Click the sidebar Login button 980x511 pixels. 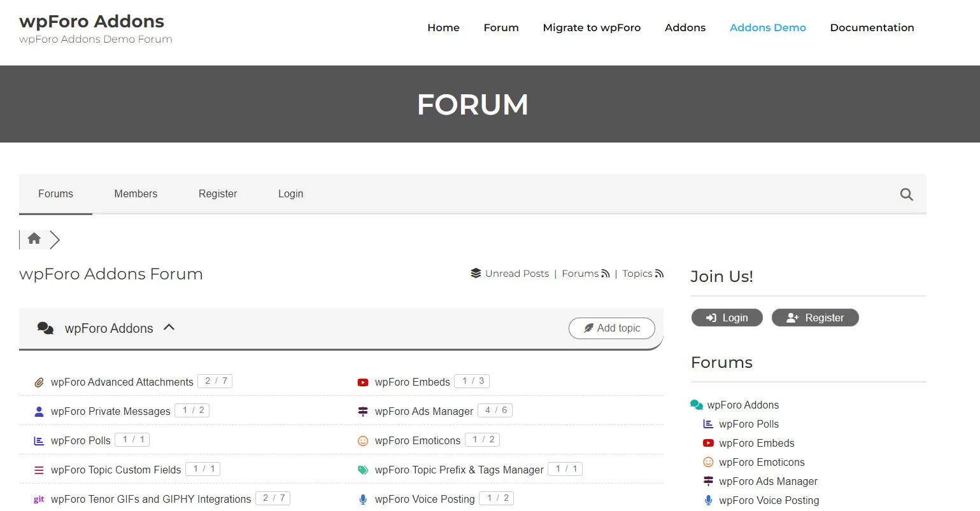click(x=727, y=318)
